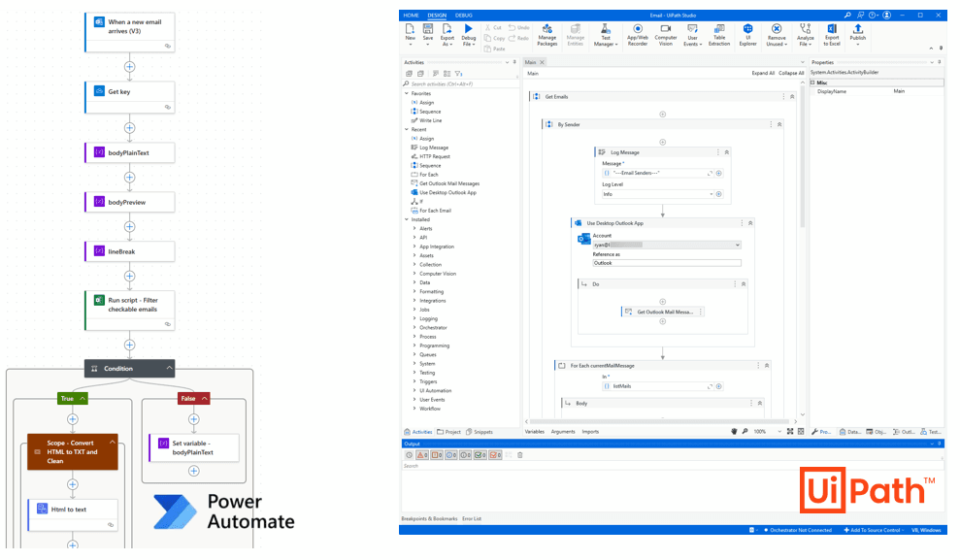
Task: Open Manage Packages in the ribbon
Action: [547, 30]
